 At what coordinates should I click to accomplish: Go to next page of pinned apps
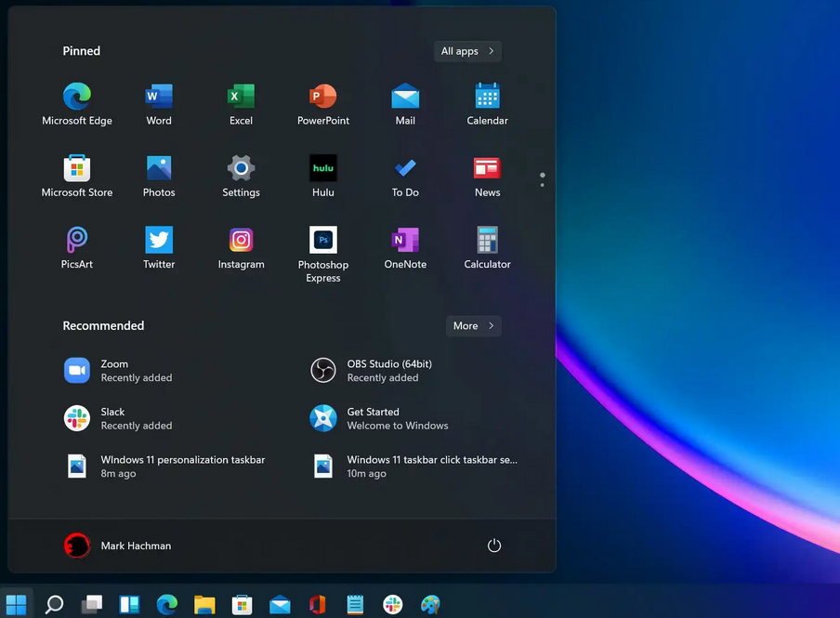tap(542, 185)
